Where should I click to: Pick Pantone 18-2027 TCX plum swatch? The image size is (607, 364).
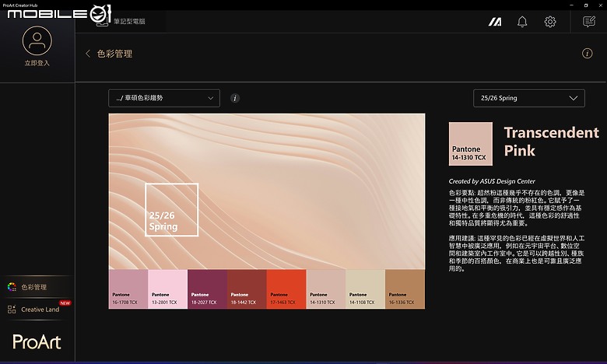coord(207,289)
